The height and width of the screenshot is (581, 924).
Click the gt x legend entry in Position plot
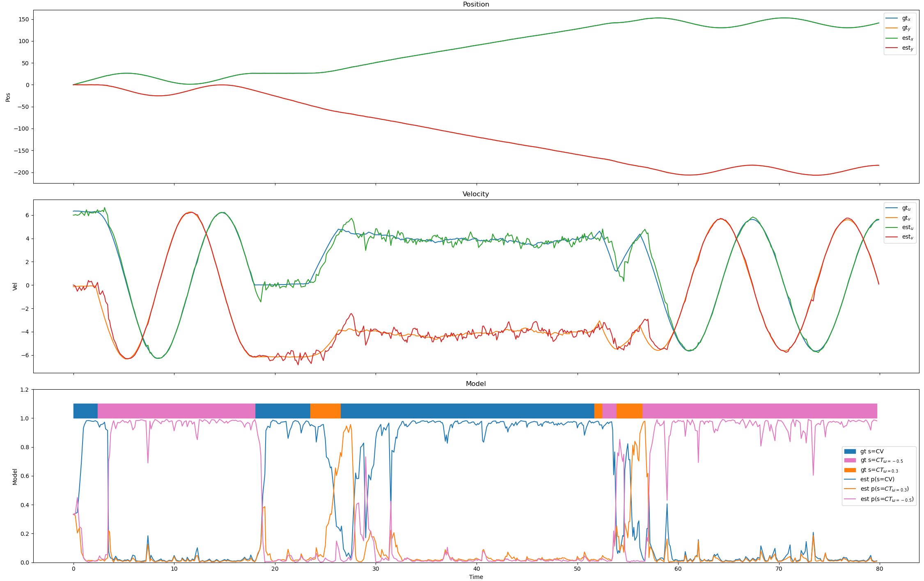pyautogui.click(x=906, y=19)
